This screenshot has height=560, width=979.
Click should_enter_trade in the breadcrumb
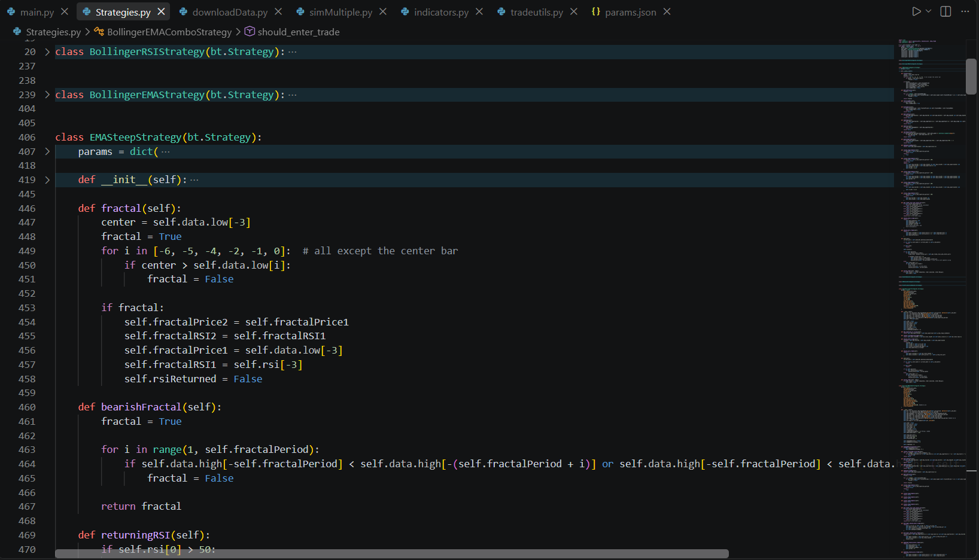coord(299,32)
